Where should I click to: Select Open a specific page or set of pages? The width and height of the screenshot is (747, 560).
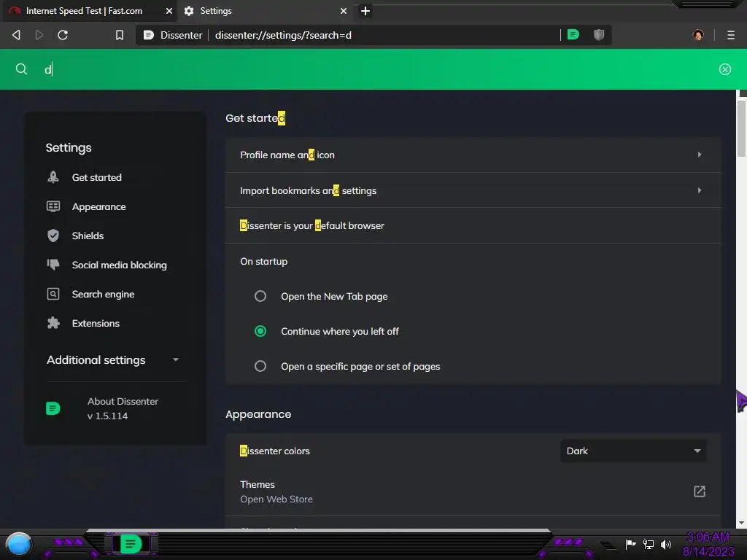tap(260, 366)
